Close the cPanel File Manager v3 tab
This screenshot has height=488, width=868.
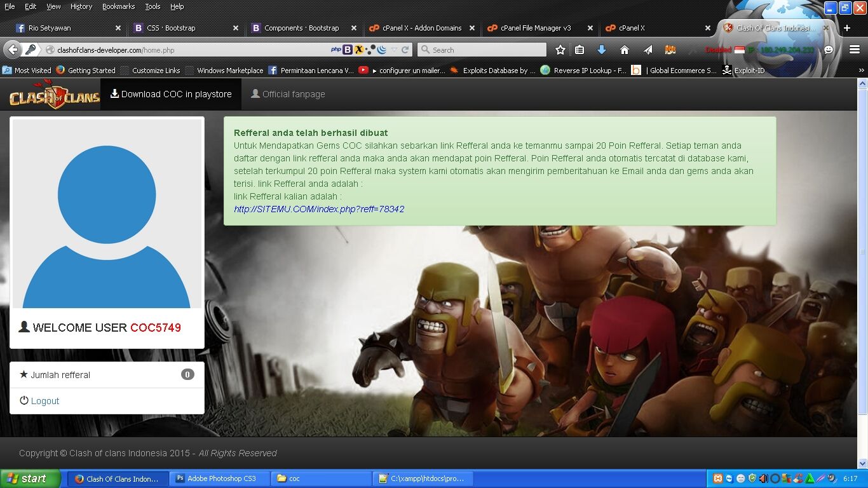pos(590,28)
